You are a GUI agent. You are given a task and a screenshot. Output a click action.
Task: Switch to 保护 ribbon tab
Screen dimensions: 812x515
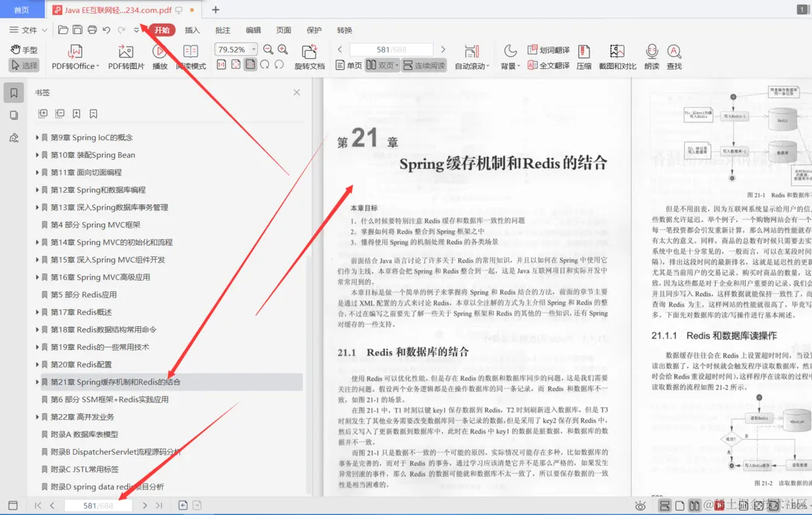pyautogui.click(x=314, y=30)
